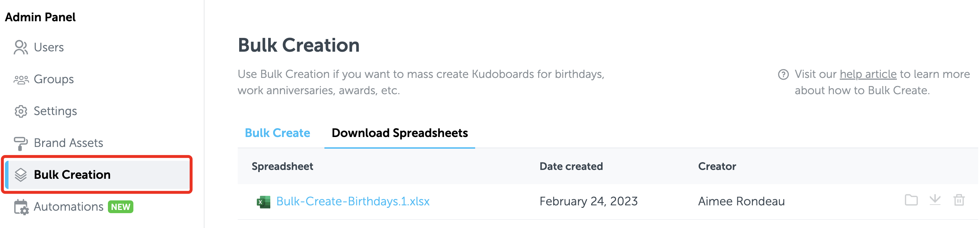Click the Settings gear icon
This screenshot has height=228, width=980.
pos(21,111)
